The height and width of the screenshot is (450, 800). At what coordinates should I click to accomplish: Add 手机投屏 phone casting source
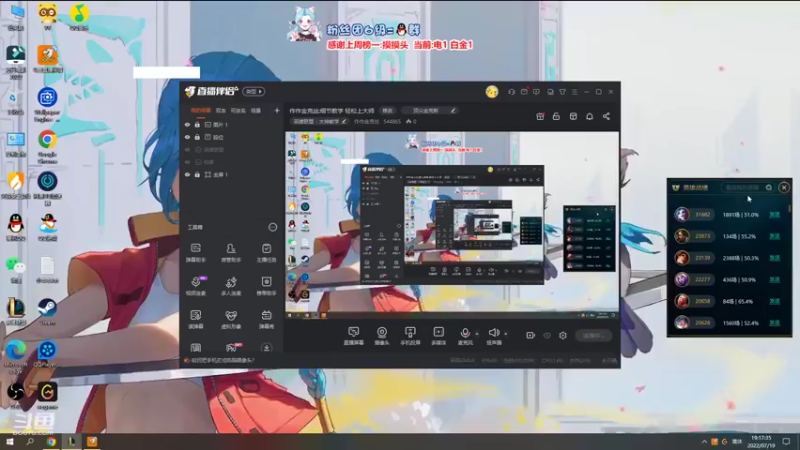coord(410,336)
